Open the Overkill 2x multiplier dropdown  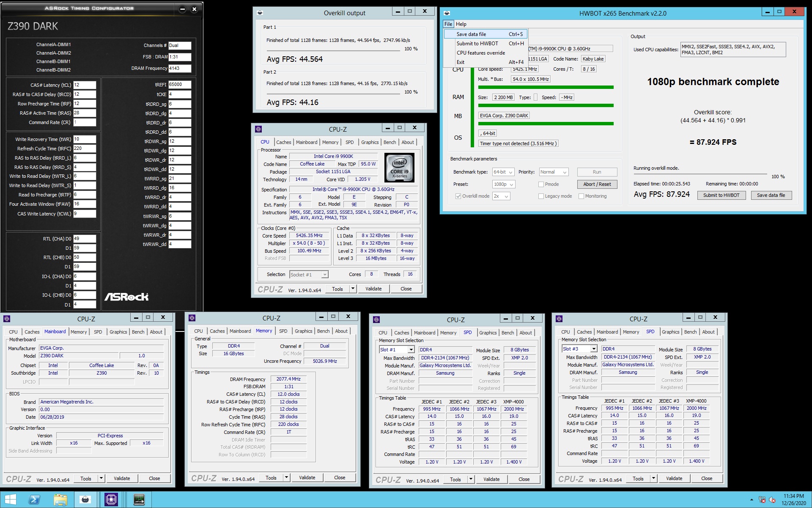pos(501,196)
